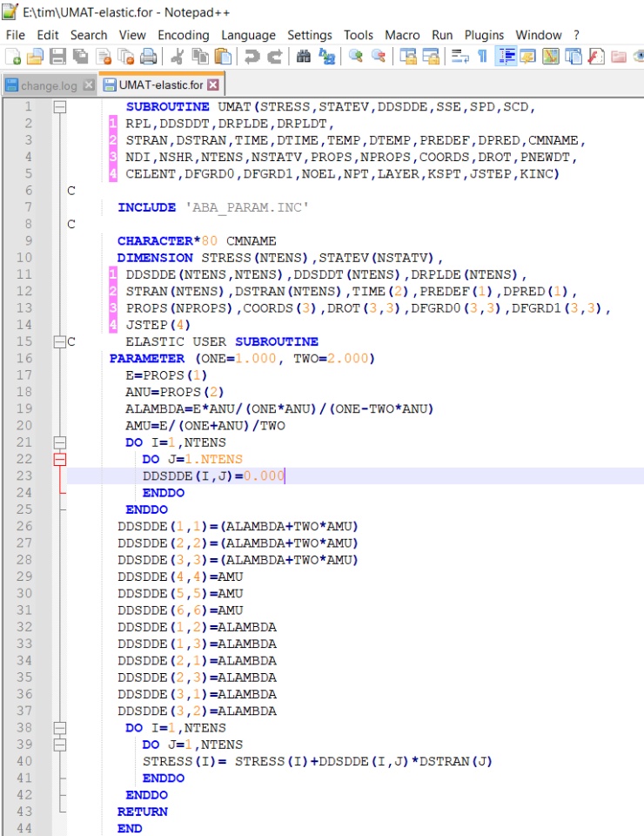Image resolution: width=644 pixels, height=836 pixels.
Task: Open Search menu
Action: click(x=89, y=35)
